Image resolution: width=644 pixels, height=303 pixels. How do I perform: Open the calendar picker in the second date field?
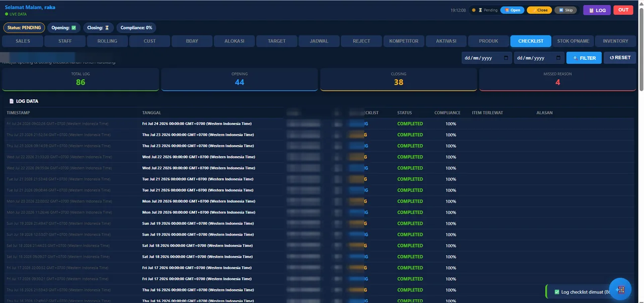point(559,58)
